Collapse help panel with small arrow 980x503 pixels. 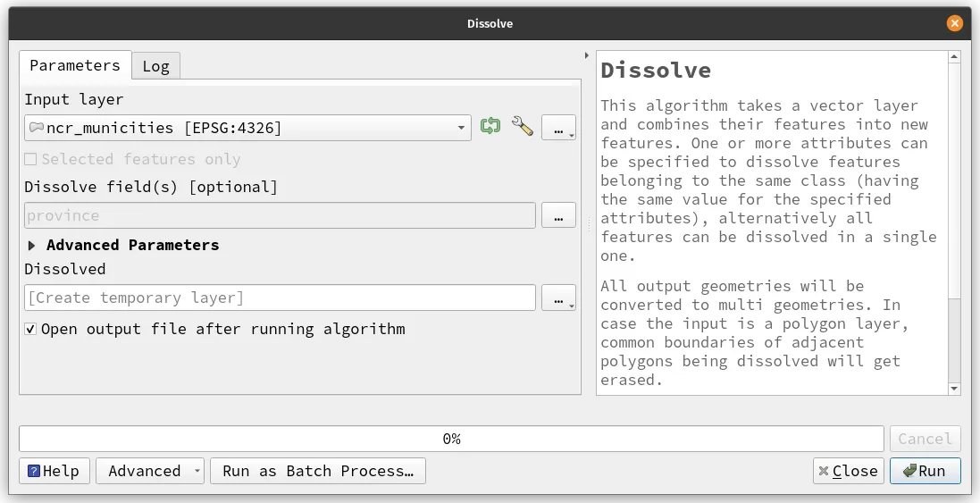586,55
